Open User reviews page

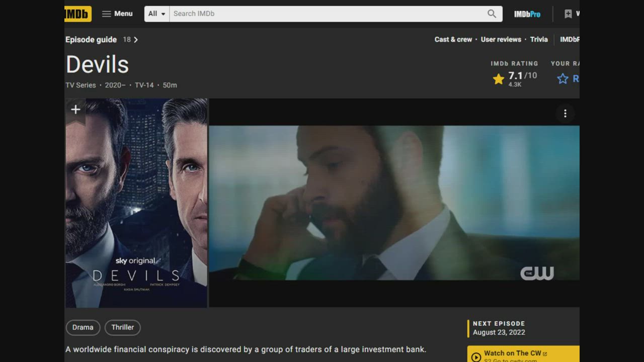[501, 39]
